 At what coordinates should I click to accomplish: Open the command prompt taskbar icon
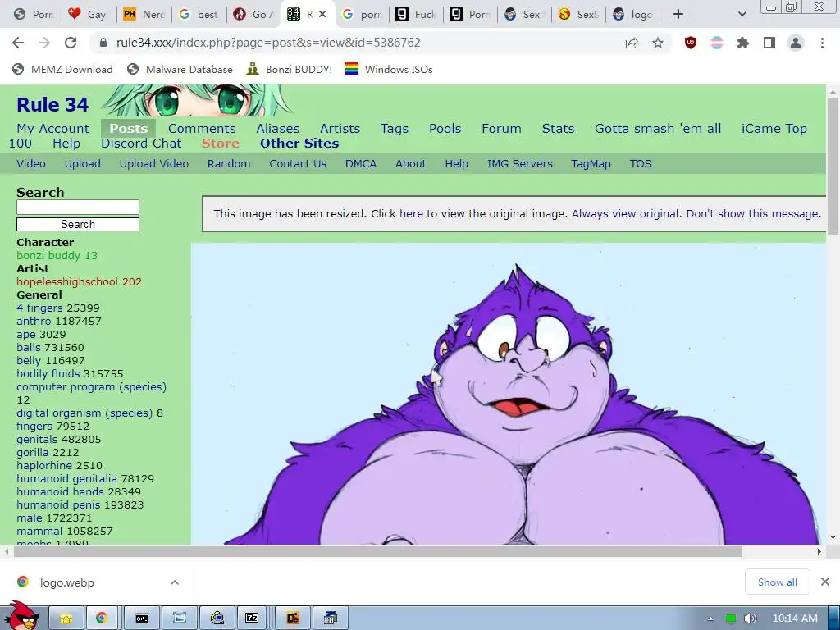tap(141, 619)
